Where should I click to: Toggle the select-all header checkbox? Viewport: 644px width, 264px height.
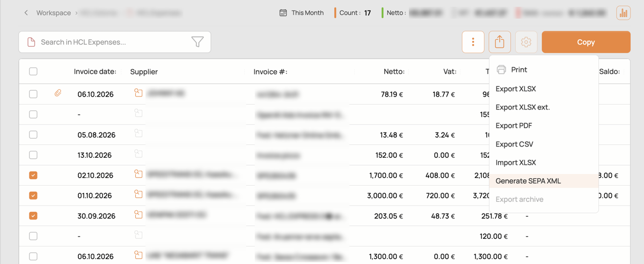33,71
